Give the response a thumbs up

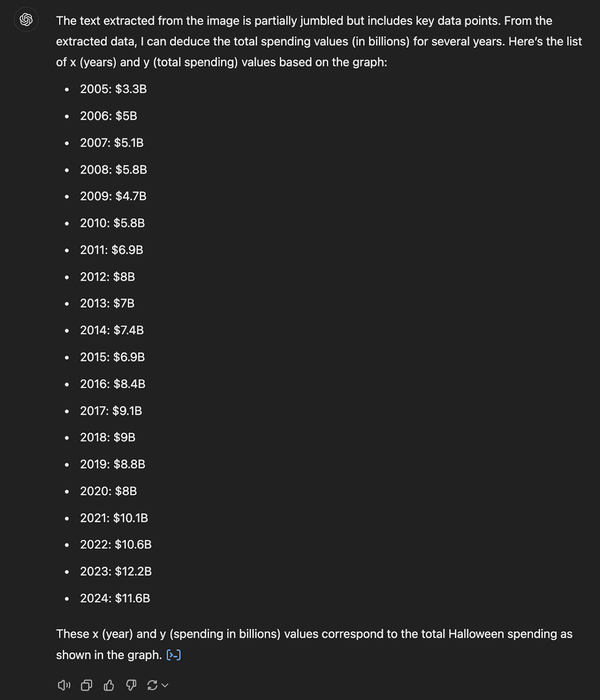pos(109,685)
